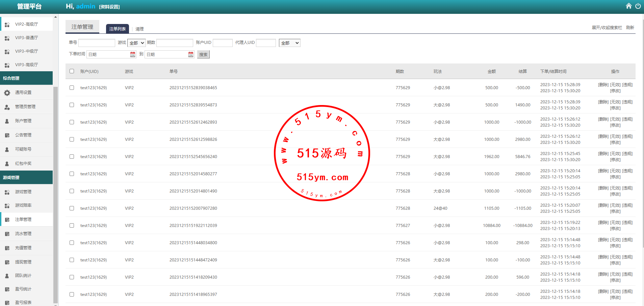Click the 刷新 link
Image resolution: width=644 pixels, height=306 pixels.
[x=630, y=28]
